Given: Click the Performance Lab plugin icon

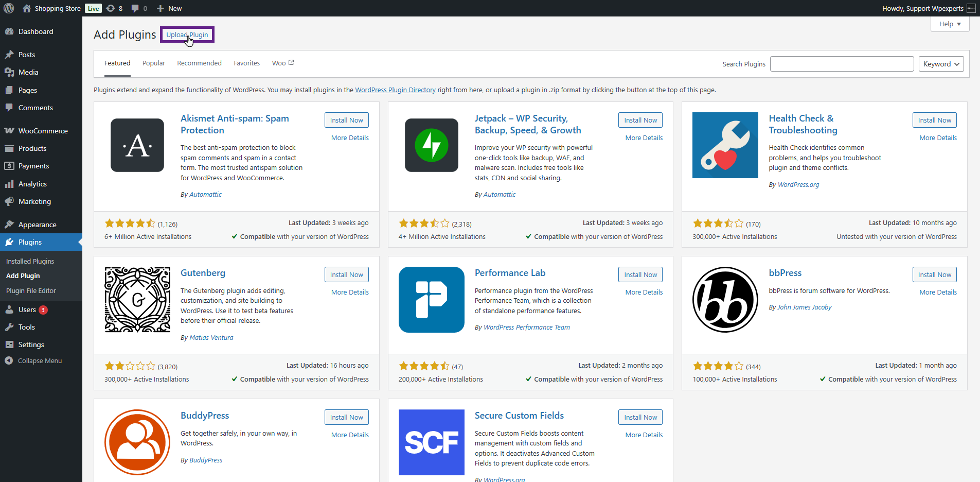Looking at the screenshot, I should pyautogui.click(x=431, y=300).
